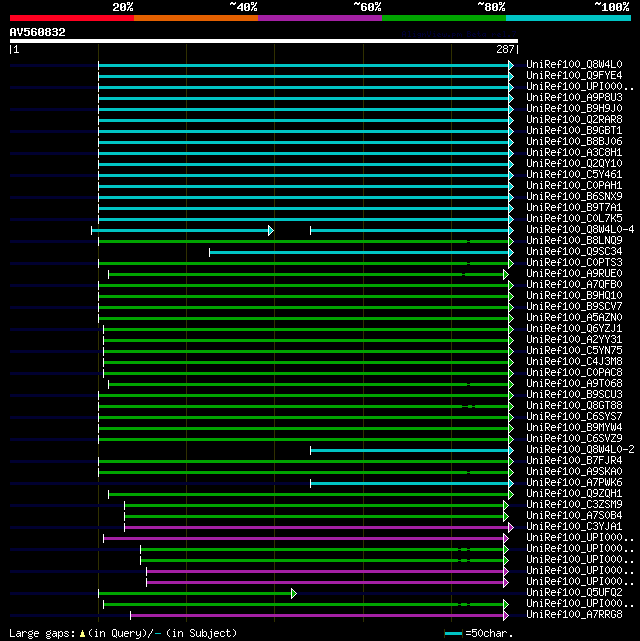The width and height of the screenshot is (640, 641).
Task: Click the orange segment of the identity scale
Action: point(196,18)
